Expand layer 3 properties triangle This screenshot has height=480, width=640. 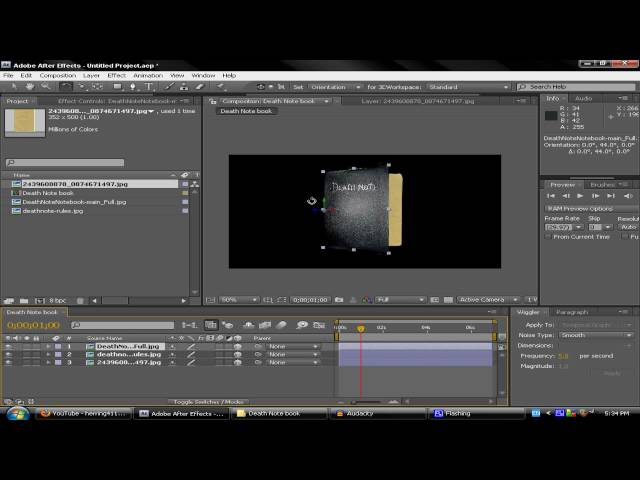[49, 362]
